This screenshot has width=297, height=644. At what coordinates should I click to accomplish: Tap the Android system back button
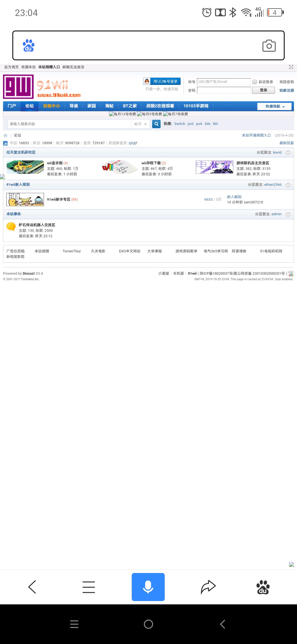(223, 624)
